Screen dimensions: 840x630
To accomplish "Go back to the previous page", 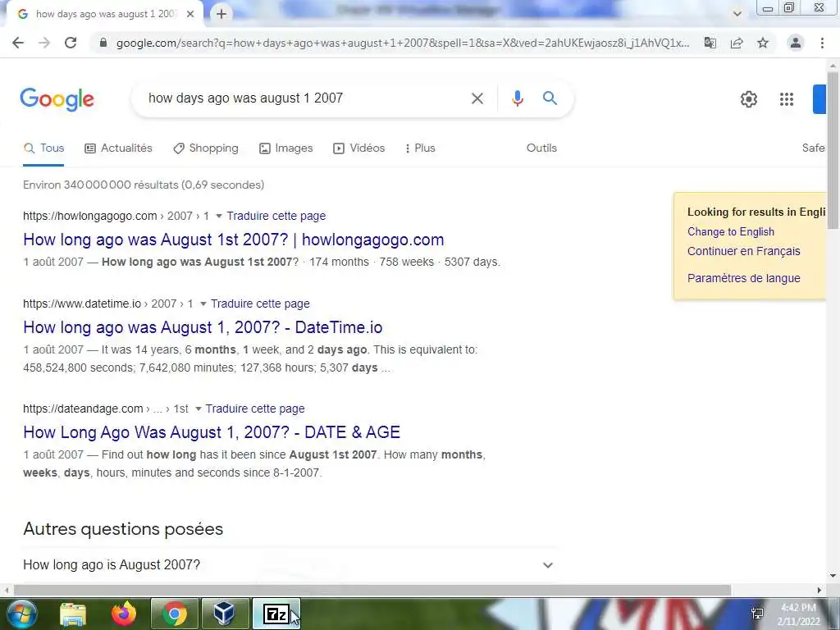I will (x=18, y=43).
